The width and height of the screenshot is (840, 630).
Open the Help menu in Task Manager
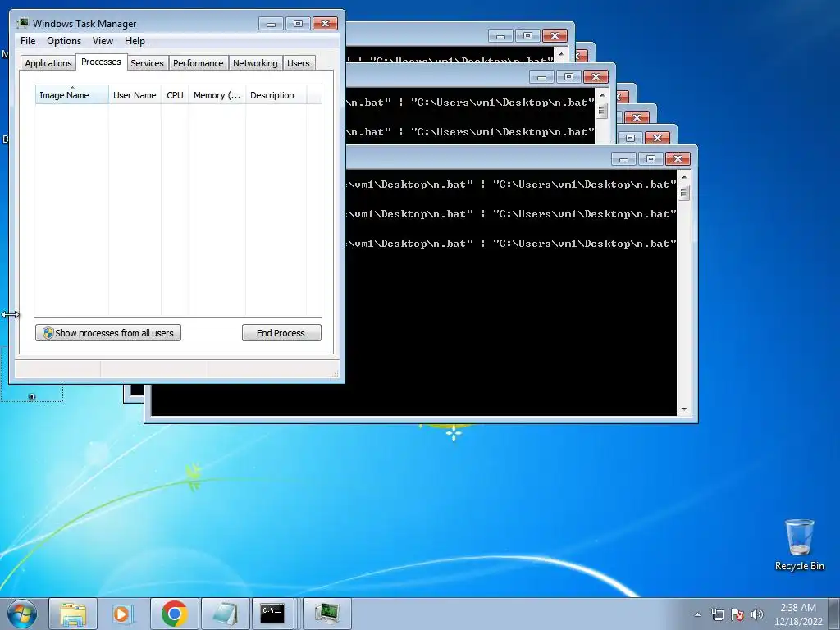[x=135, y=41]
